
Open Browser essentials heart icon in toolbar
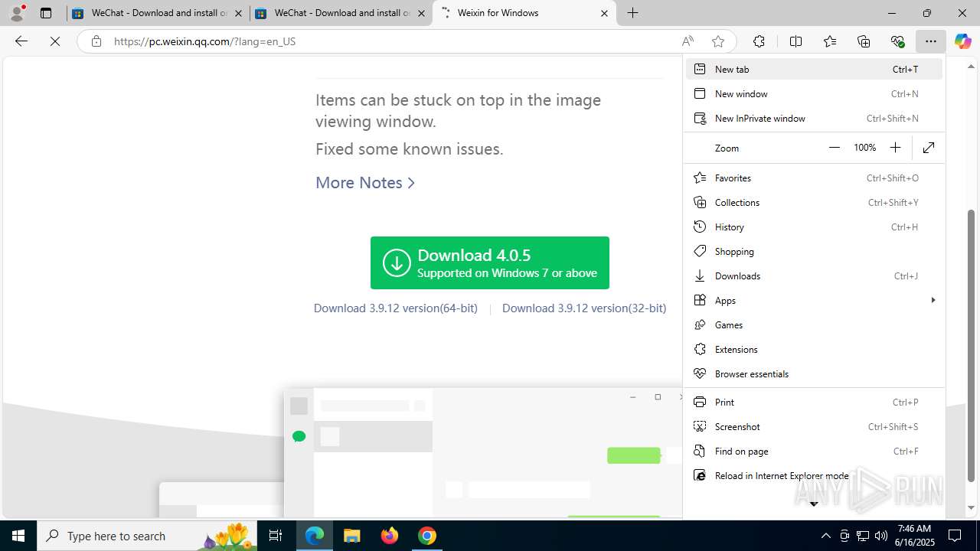click(897, 41)
